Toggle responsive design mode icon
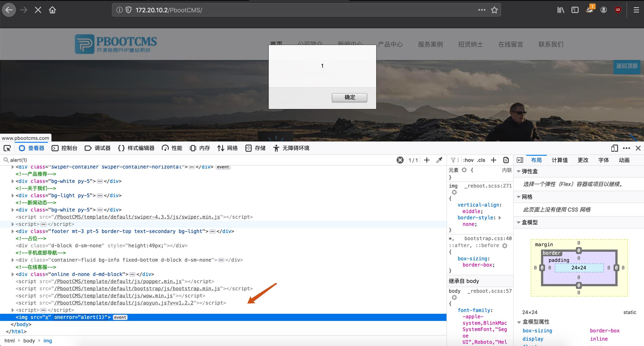This screenshot has width=644, height=346. coord(614,148)
